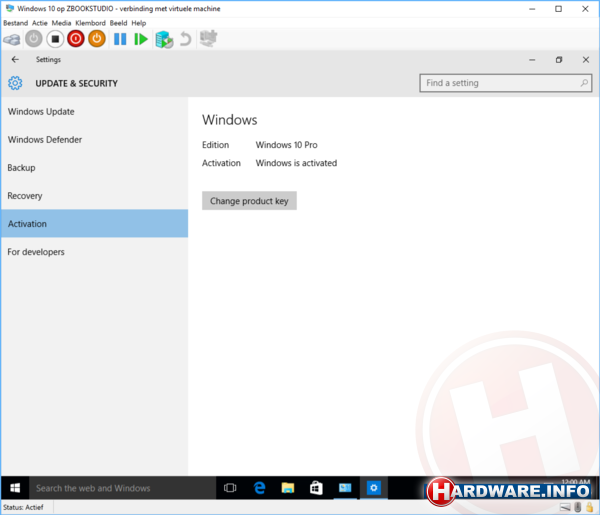Restore down the Settings window

tap(559, 60)
